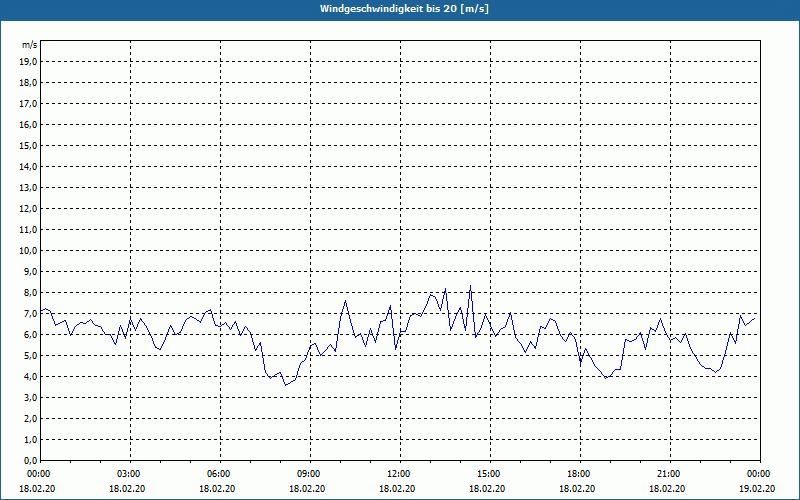The height and width of the screenshot is (500, 800).
Task: Click the 09:00 time label
Action: click(310, 474)
